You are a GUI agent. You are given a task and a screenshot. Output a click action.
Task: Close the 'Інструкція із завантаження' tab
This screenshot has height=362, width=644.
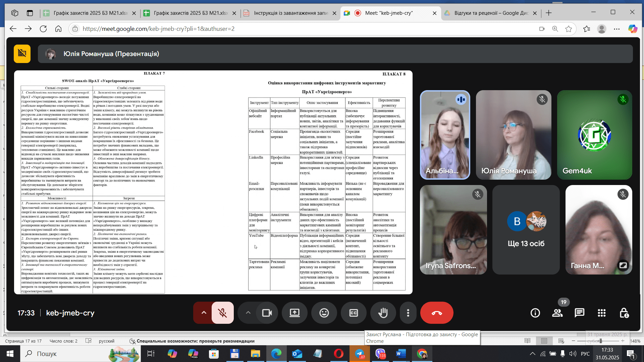pos(334,13)
